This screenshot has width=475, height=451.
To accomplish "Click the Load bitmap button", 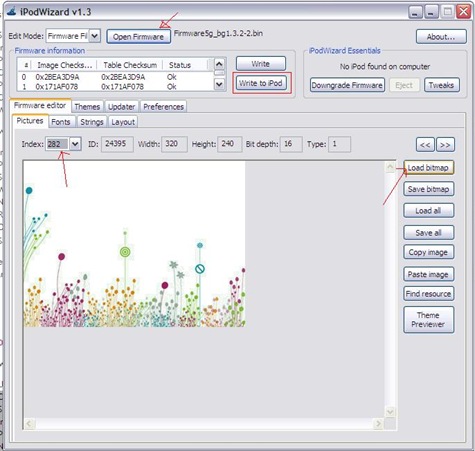I will (x=428, y=168).
